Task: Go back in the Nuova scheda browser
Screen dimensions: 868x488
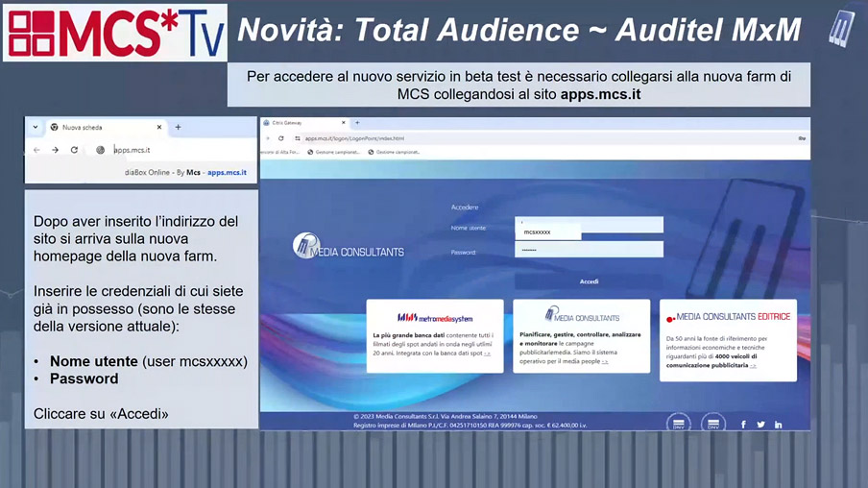Action: coord(36,150)
